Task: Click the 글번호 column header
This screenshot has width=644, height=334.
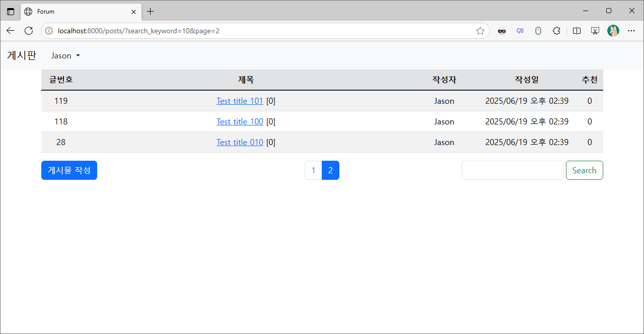Action: click(61, 80)
